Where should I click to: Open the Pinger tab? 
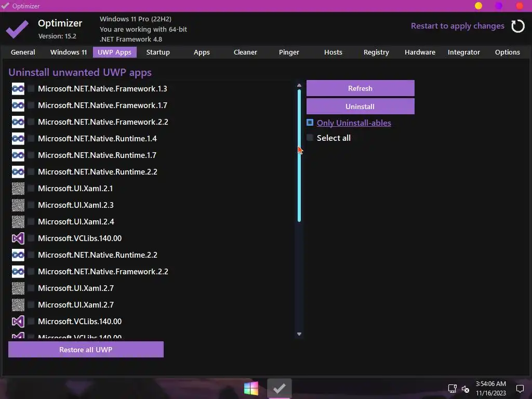tap(289, 52)
